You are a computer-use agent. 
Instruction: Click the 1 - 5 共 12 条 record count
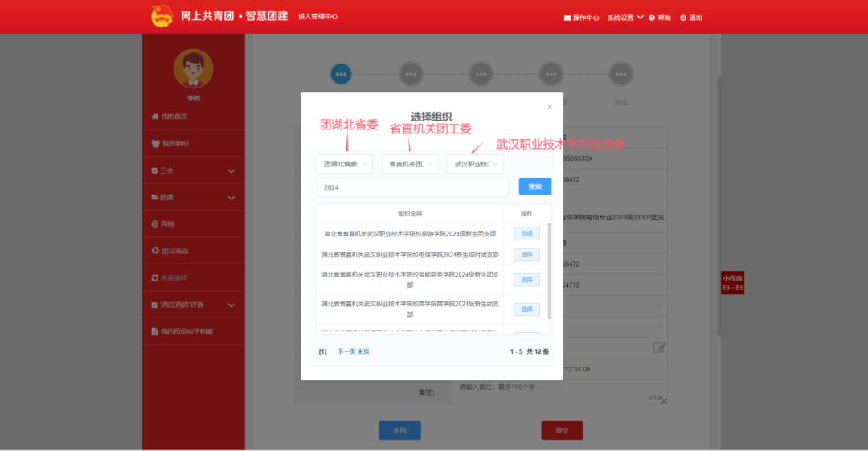coord(529,351)
